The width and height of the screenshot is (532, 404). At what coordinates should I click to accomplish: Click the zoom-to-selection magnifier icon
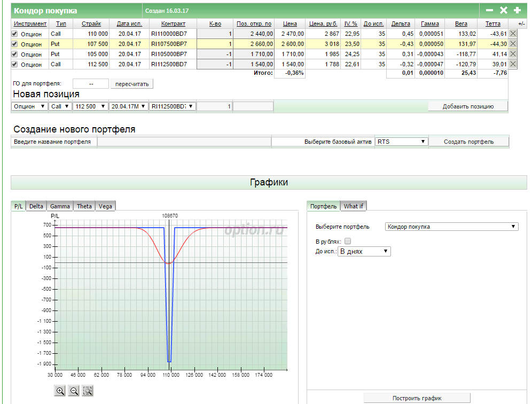click(x=88, y=391)
